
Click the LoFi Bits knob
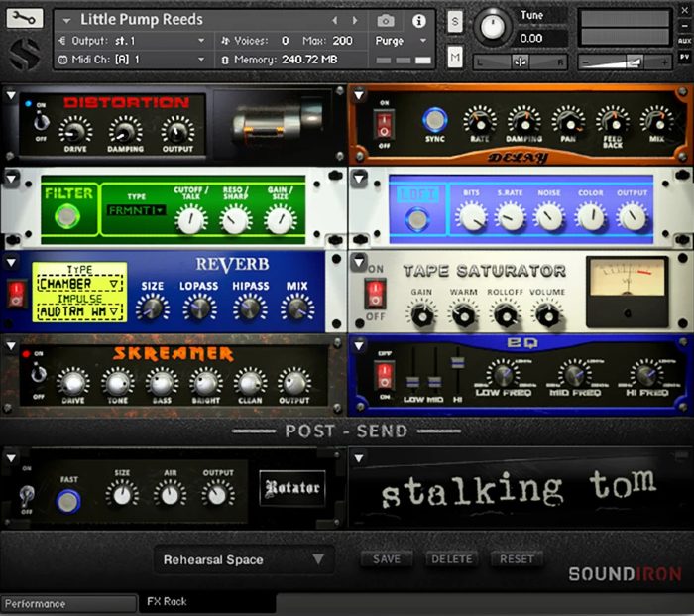point(471,217)
